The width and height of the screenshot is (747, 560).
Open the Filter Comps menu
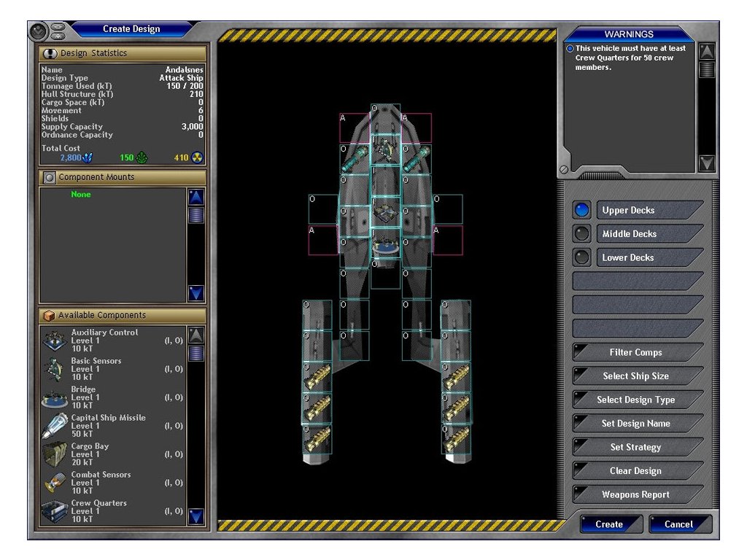click(637, 352)
